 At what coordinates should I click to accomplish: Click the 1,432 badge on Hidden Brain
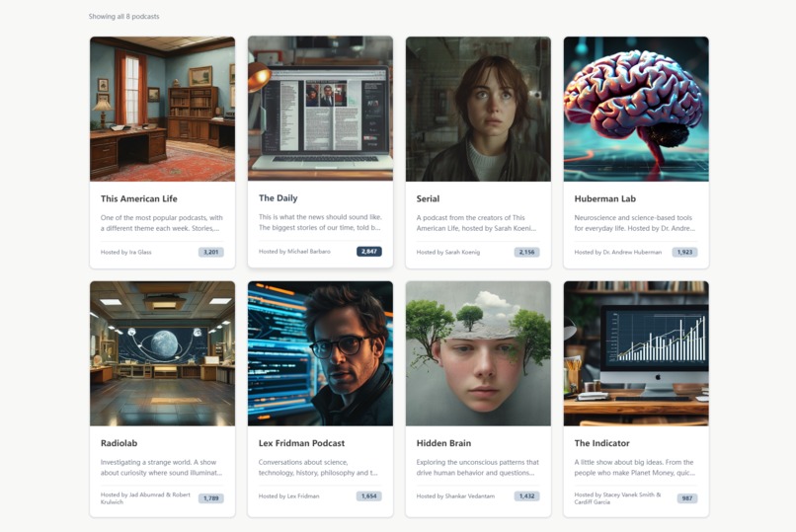click(527, 496)
